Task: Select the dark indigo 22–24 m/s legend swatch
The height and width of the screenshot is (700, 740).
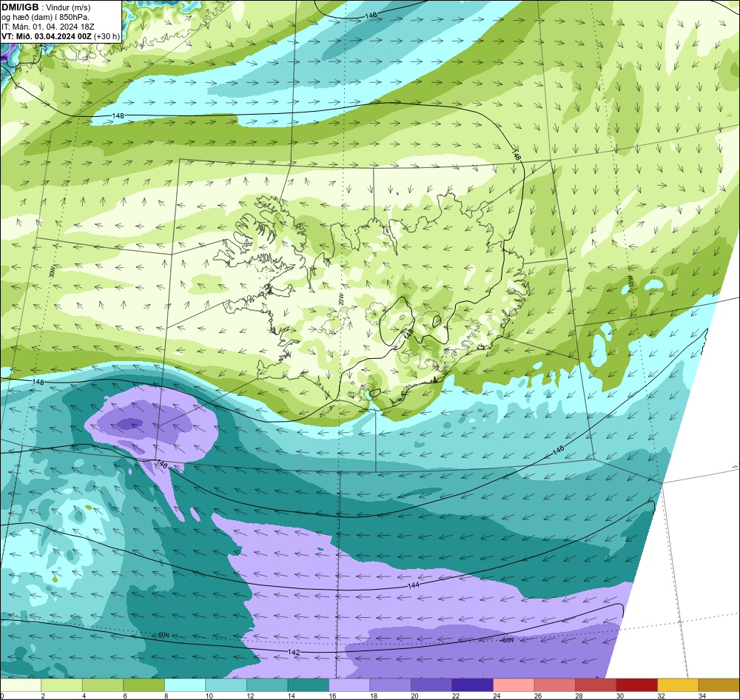Action: click(x=472, y=685)
